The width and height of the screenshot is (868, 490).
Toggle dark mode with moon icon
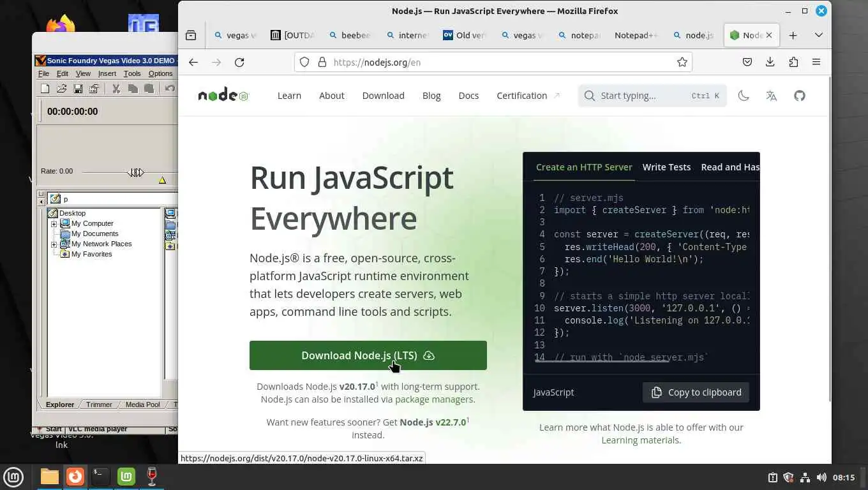(x=744, y=96)
